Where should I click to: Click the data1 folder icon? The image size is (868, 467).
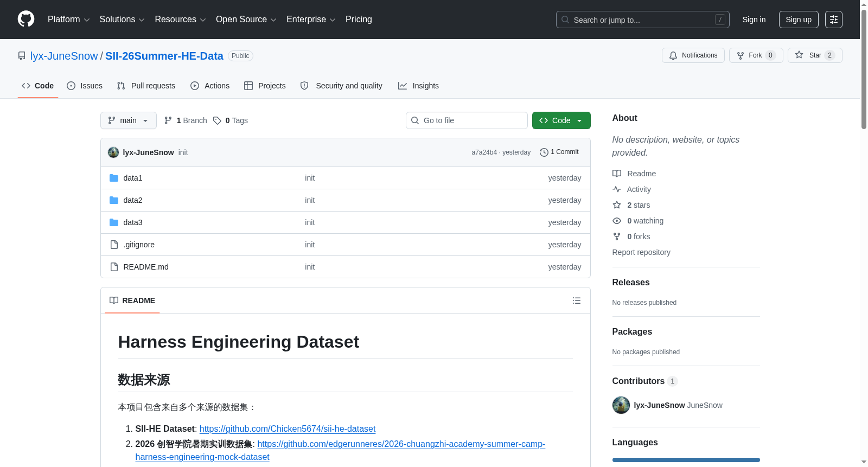(x=114, y=178)
